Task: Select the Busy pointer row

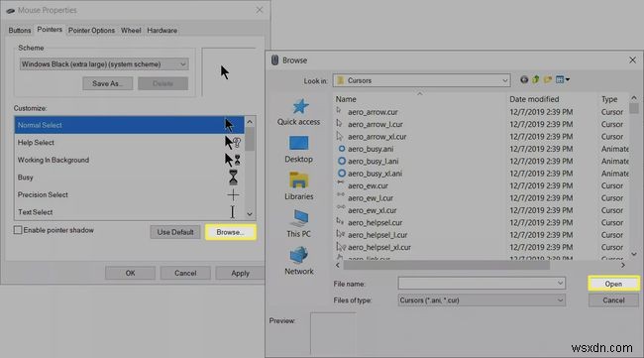Action: 129,178
